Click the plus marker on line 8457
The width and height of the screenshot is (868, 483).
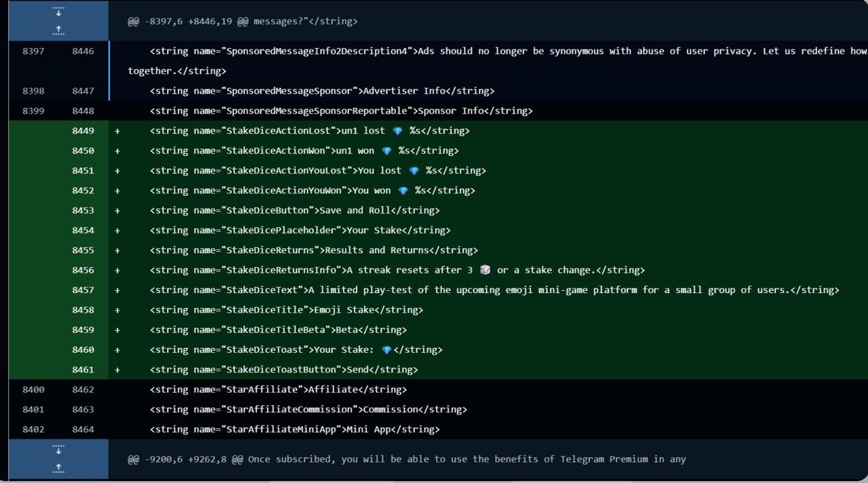[x=117, y=290]
